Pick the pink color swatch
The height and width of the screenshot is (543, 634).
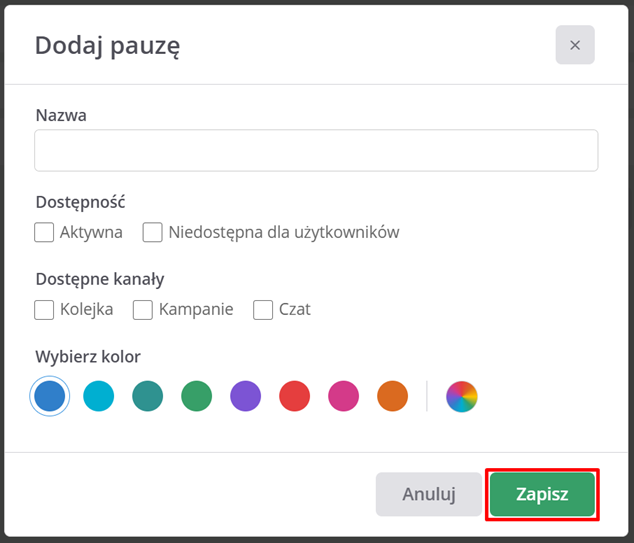(344, 396)
